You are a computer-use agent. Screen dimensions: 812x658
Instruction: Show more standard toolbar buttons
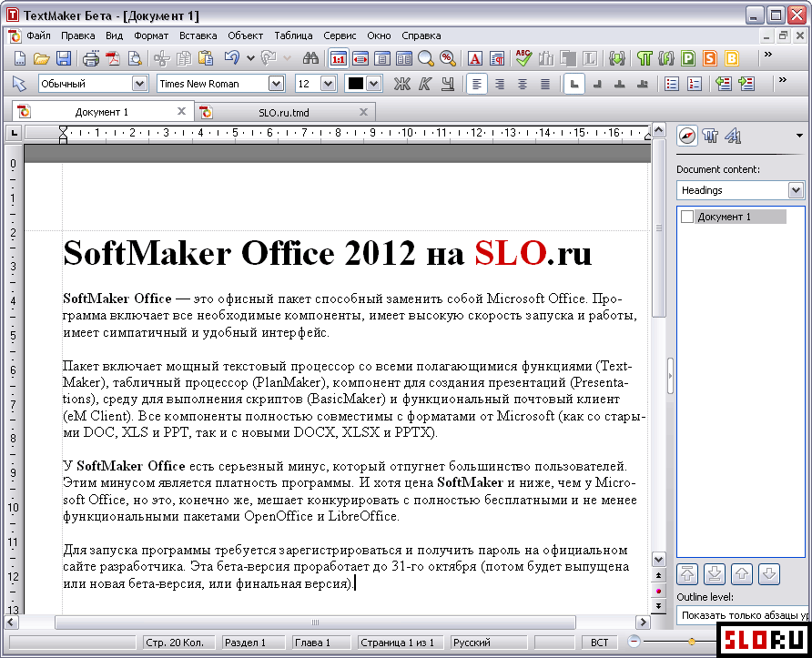pyautogui.click(x=768, y=55)
